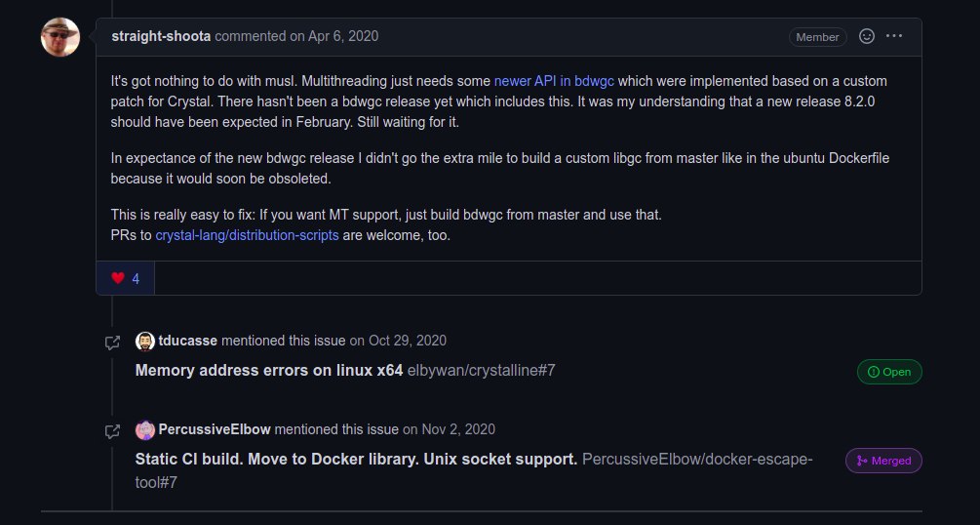Toggle the heart reaction with count 4
The image size is (980, 525).
pyautogui.click(x=125, y=278)
